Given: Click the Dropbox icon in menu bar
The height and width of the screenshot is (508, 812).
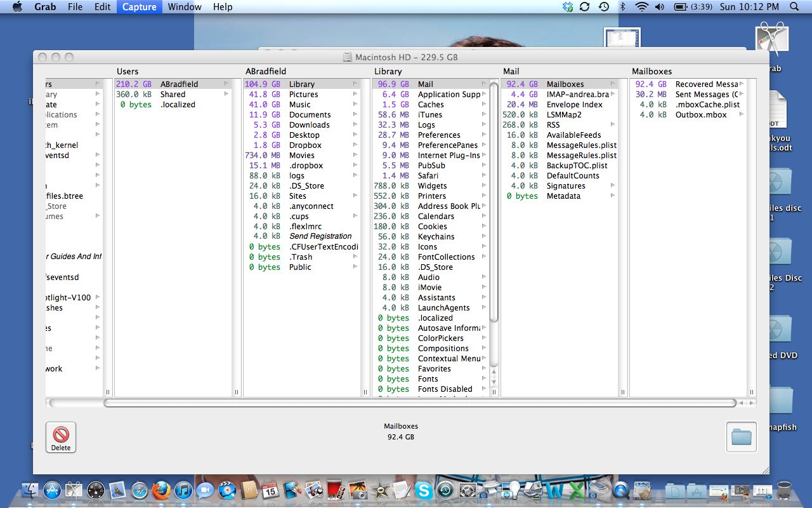Looking at the screenshot, I should [567, 7].
